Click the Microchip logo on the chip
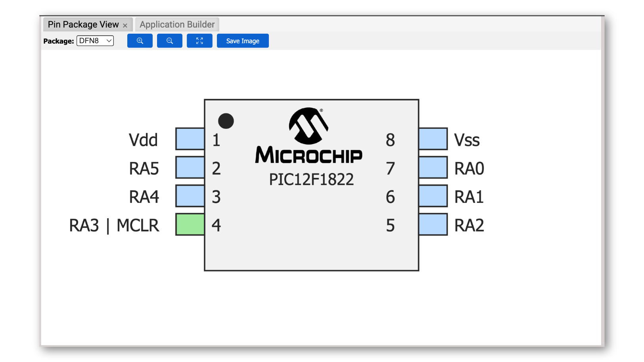The image size is (644, 362). coord(309,135)
